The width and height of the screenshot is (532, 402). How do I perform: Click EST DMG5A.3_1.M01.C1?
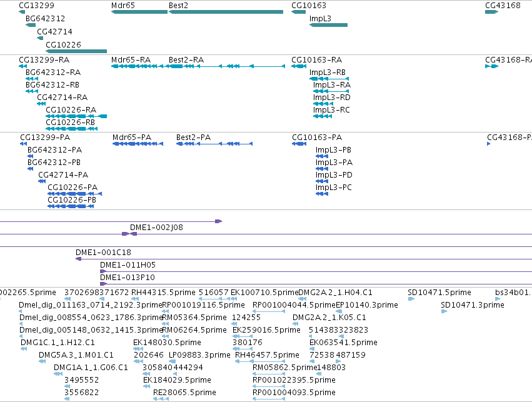[x=42, y=361]
